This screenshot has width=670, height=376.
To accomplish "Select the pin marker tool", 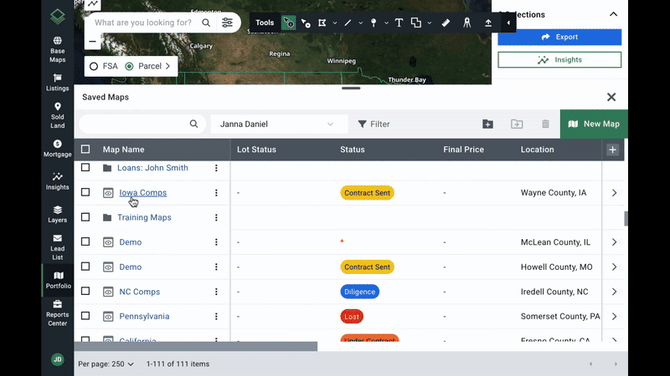I will pyautogui.click(x=373, y=23).
